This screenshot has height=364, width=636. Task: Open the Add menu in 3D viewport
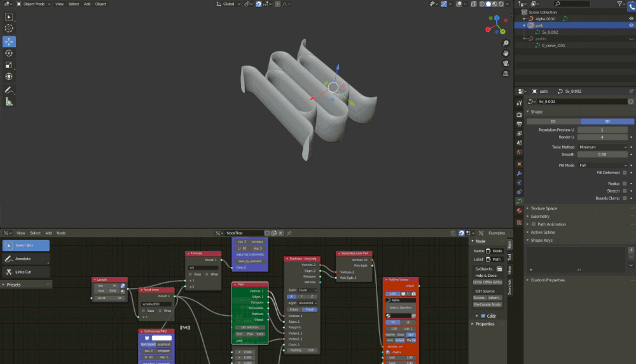click(x=86, y=4)
